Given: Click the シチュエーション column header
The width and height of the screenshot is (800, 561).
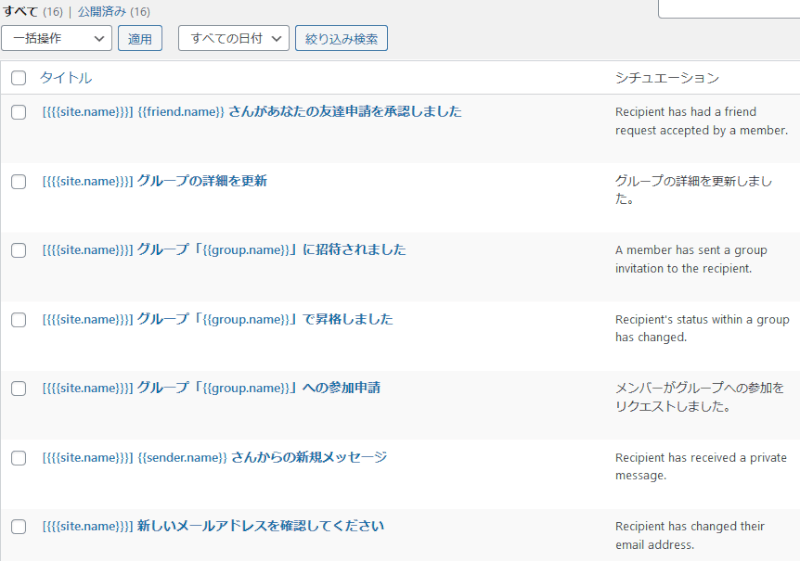Looking at the screenshot, I should point(667,78).
